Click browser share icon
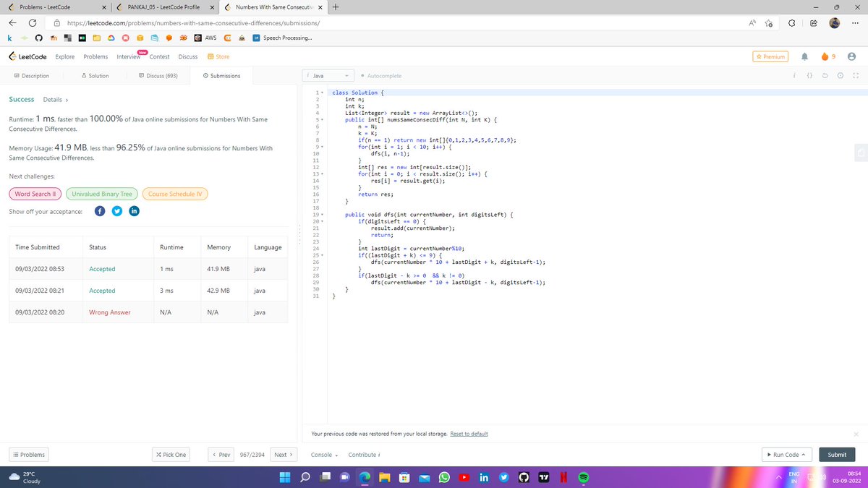Viewport: 868px width, 488px height. tap(812, 23)
